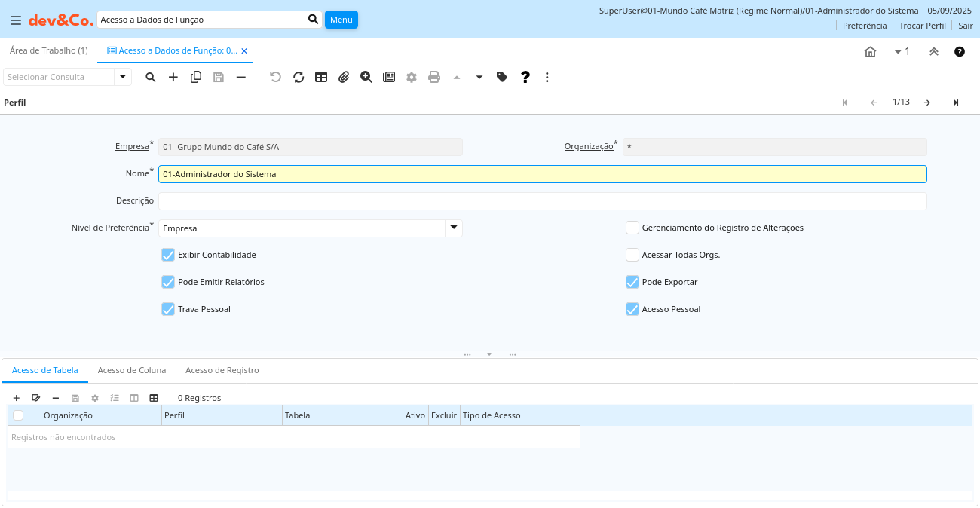Click the Copy Record icon in toolbar
This screenshot has width=980, height=508.
point(196,77)
